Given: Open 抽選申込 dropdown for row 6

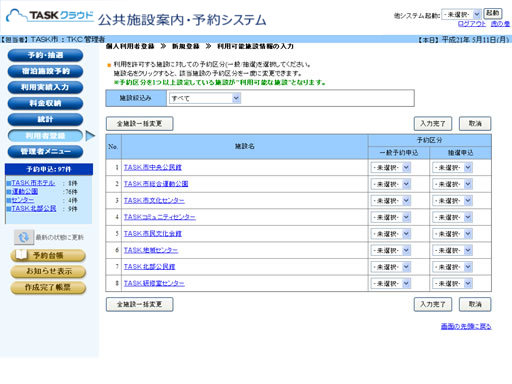Looking at the screenshot, I should 452,250.
